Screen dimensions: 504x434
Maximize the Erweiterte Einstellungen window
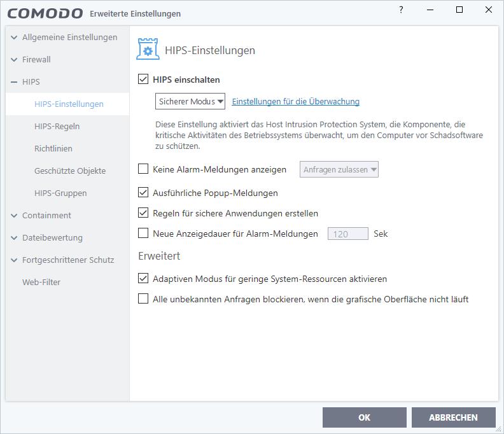(459, 10)
